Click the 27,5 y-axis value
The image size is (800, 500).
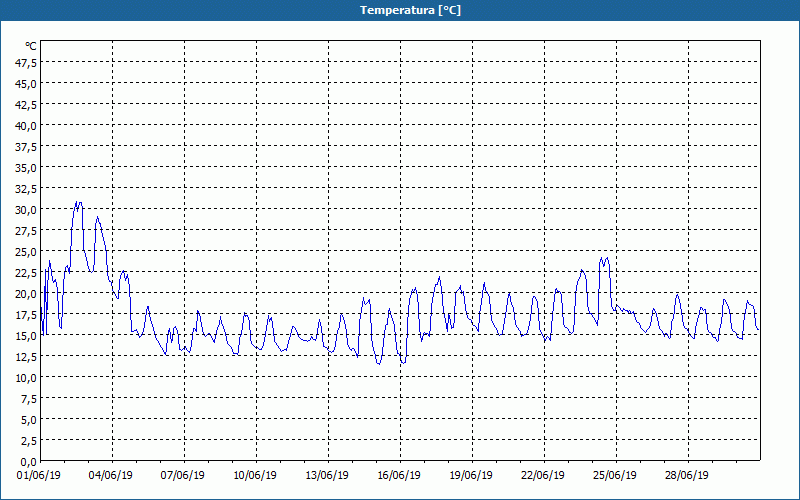(26, 231)
